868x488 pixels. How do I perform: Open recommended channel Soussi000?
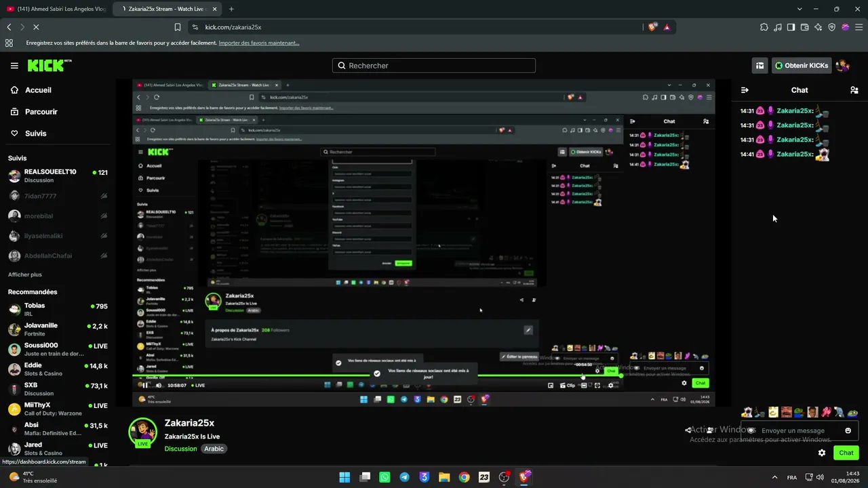pos(58,349)
